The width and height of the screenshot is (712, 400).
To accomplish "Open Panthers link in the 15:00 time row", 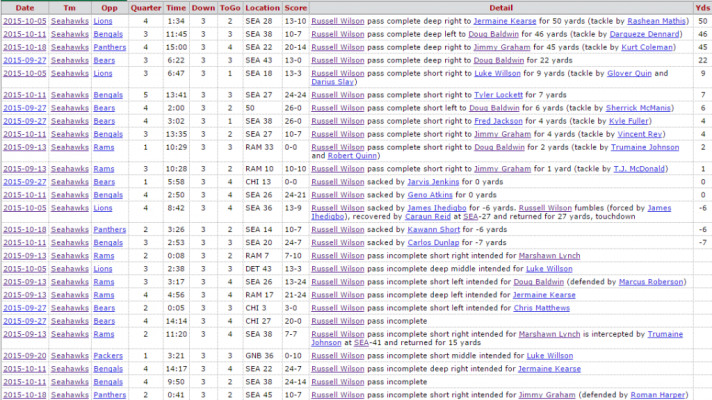I will [x=109, y=47].
